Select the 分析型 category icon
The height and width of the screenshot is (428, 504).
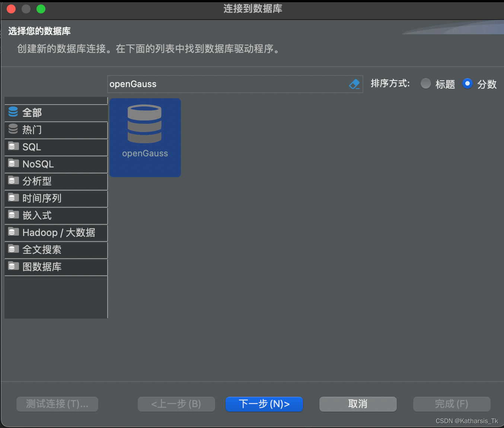(13, 180)
